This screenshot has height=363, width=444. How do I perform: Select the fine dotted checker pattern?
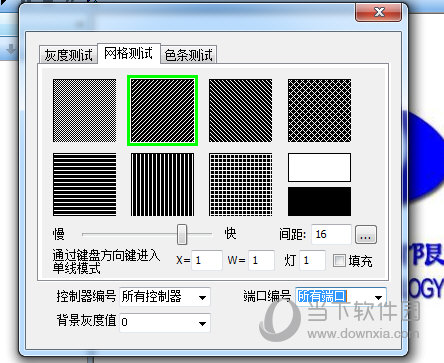point(85,110)
